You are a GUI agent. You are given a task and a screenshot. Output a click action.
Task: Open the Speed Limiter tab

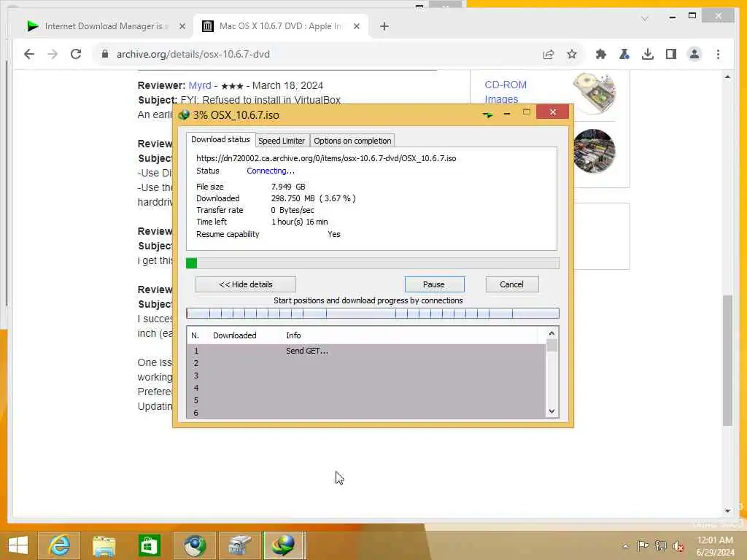pyautogui.click(x=282, y=141)
